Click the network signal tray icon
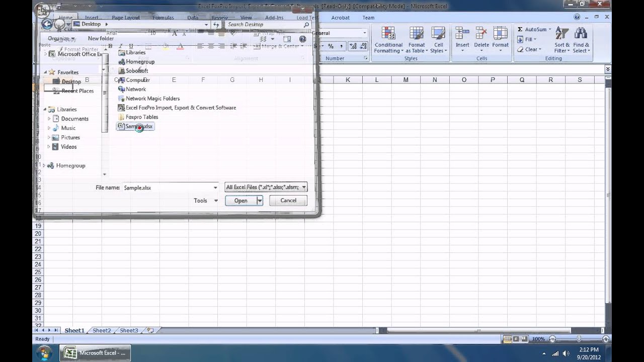This screenshot has width=644, height=362. pos(555,353)
